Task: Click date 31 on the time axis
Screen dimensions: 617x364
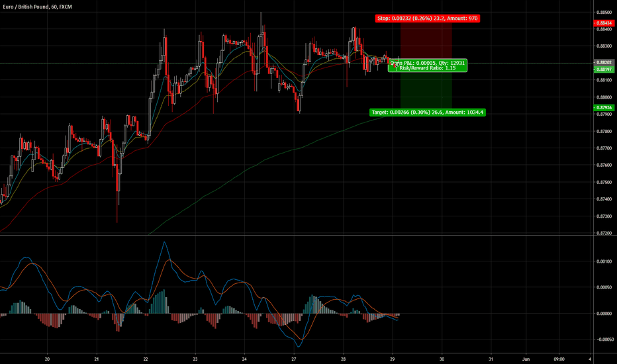Action: [491, 359]
